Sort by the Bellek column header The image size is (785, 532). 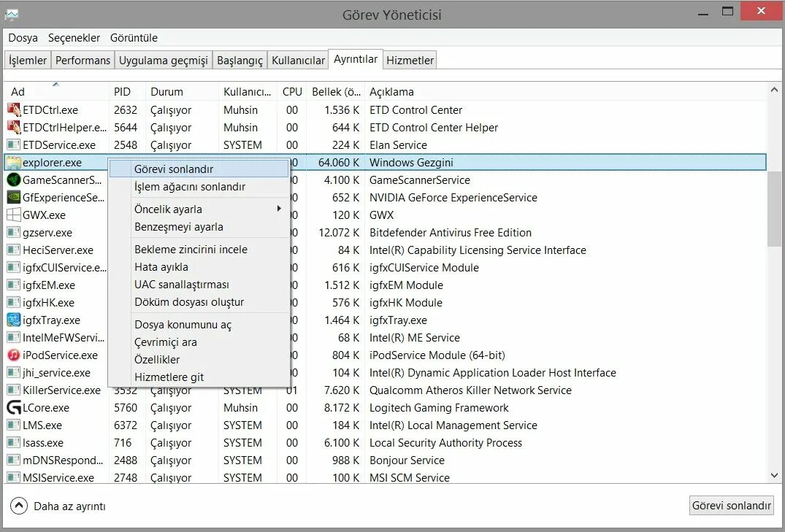tap(335, 92)
